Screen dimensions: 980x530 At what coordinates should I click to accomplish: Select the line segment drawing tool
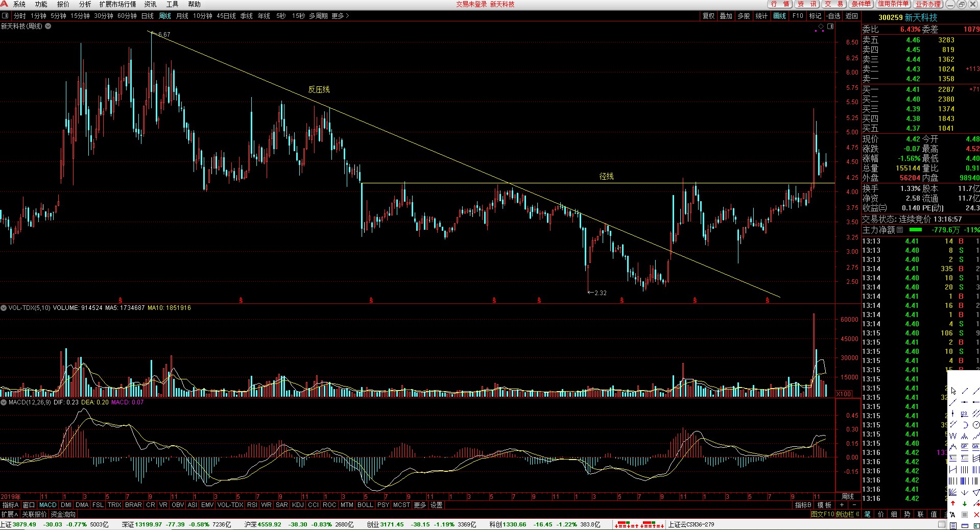click(965, 391)
